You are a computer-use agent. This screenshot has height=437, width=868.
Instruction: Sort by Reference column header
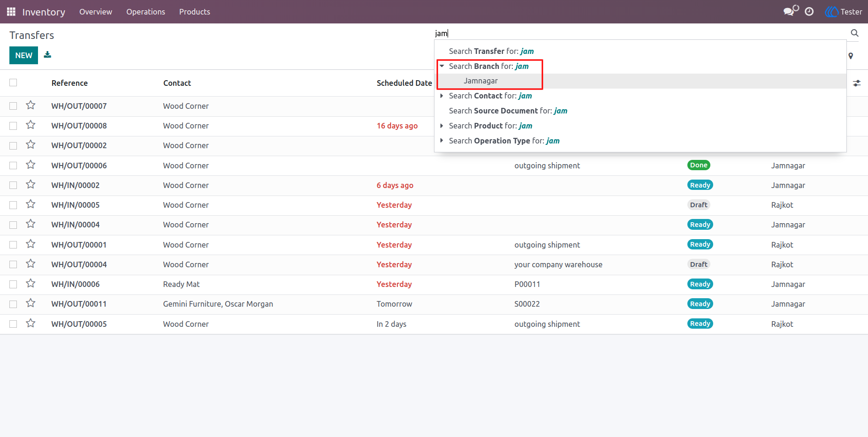click(x=69, y=83)
